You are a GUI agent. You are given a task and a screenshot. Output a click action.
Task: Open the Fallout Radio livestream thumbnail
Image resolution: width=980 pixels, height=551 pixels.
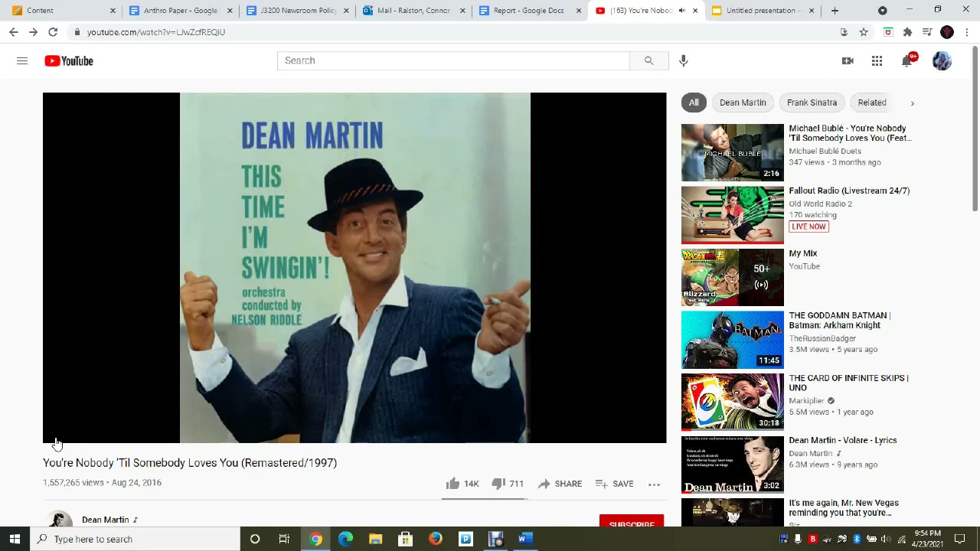tap(733, 215)
